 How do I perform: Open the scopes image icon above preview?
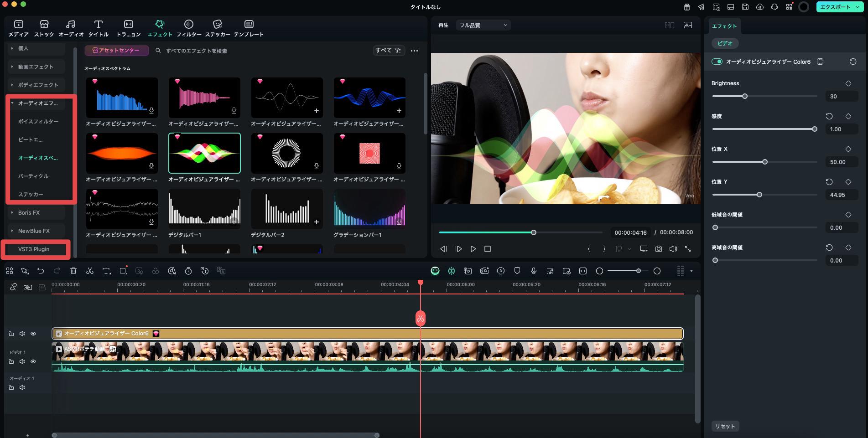[687, 26]
